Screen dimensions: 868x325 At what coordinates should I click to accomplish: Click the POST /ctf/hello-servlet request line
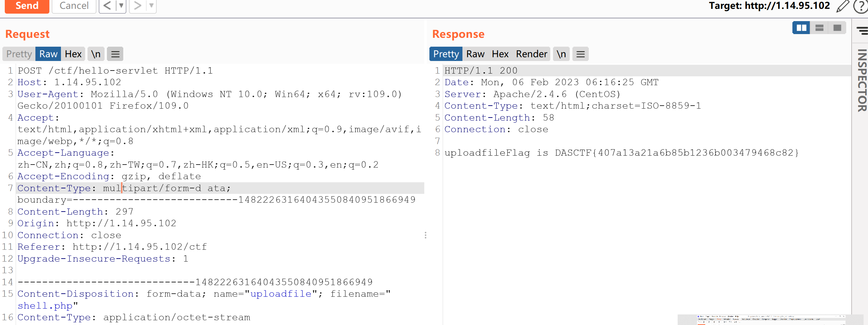[115, 71]
